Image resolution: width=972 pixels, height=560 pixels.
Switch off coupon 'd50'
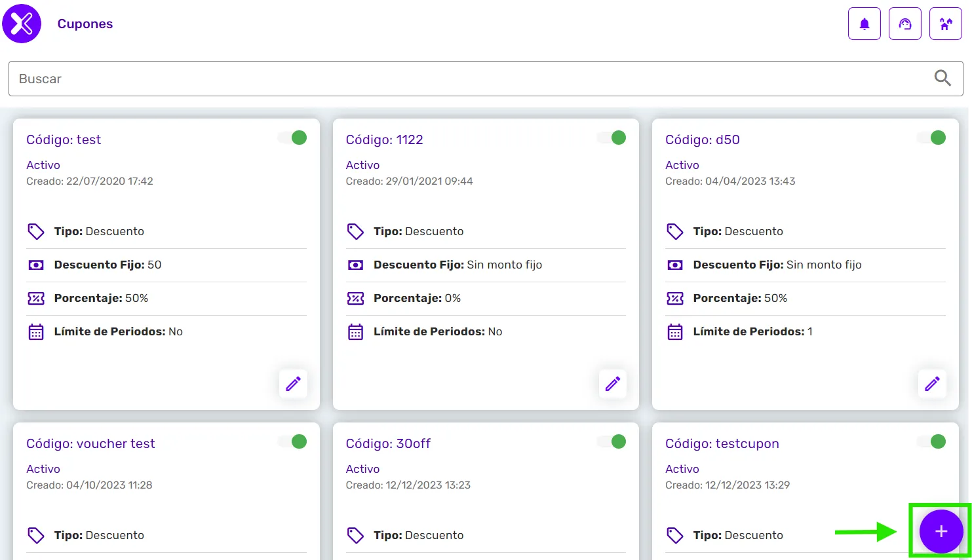tap(931, 138)
